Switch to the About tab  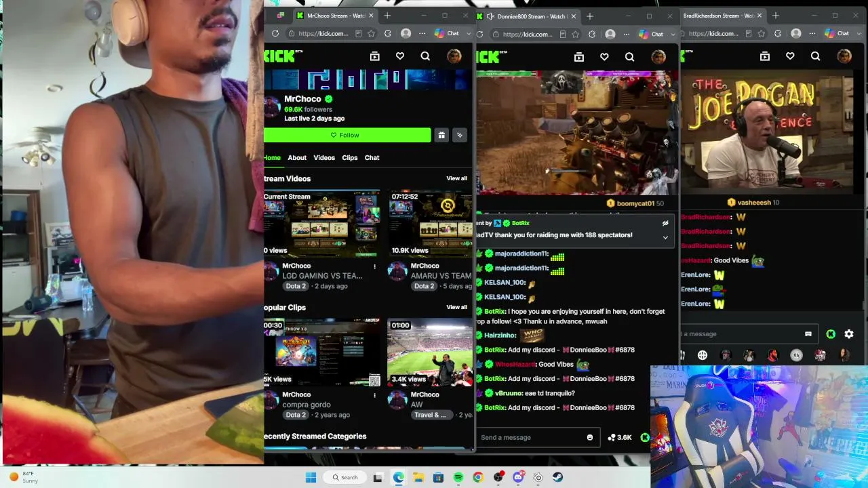point(297,157)
